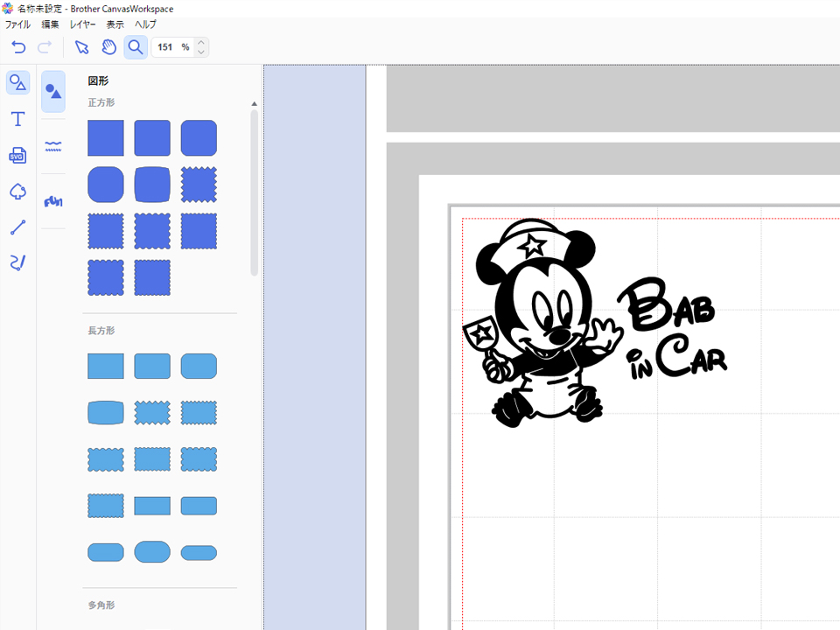
Task: Select the freehand path drawing tool
Action: coord(17,262)
